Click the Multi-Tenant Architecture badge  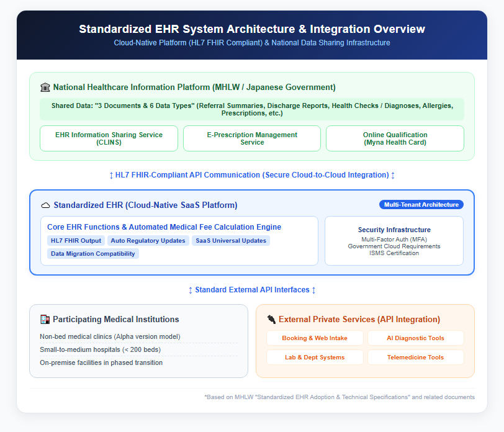421,205
